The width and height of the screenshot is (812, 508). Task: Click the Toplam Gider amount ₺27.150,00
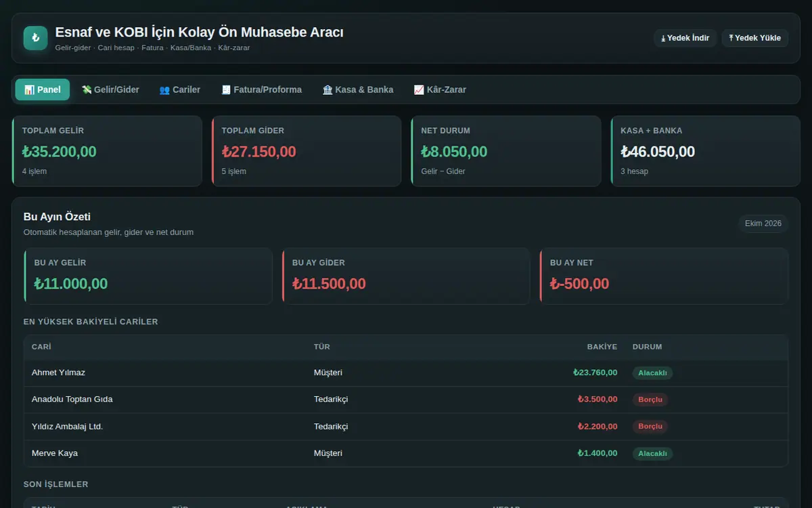tap(259, 152)
